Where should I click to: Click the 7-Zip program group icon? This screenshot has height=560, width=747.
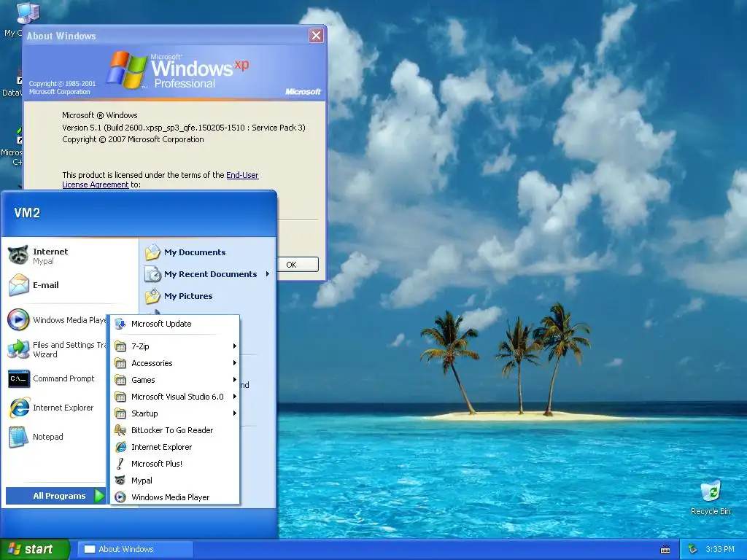coord(120,346)
